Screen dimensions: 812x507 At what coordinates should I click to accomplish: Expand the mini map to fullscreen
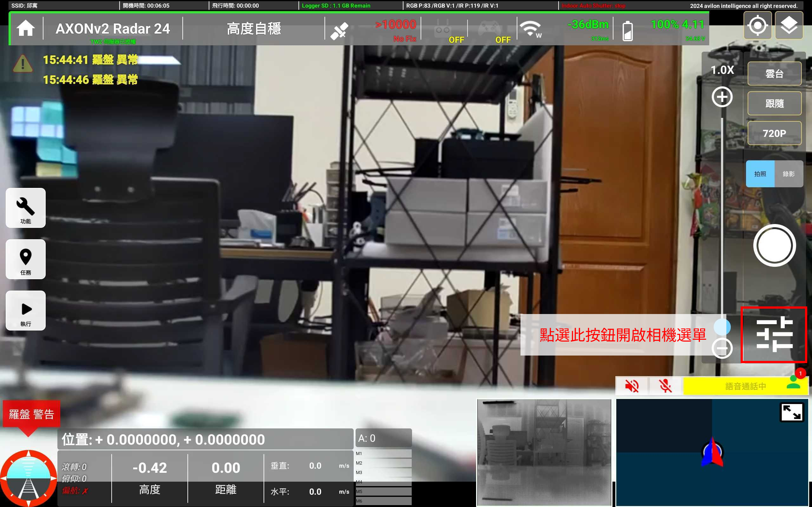(x=791, y=412)
